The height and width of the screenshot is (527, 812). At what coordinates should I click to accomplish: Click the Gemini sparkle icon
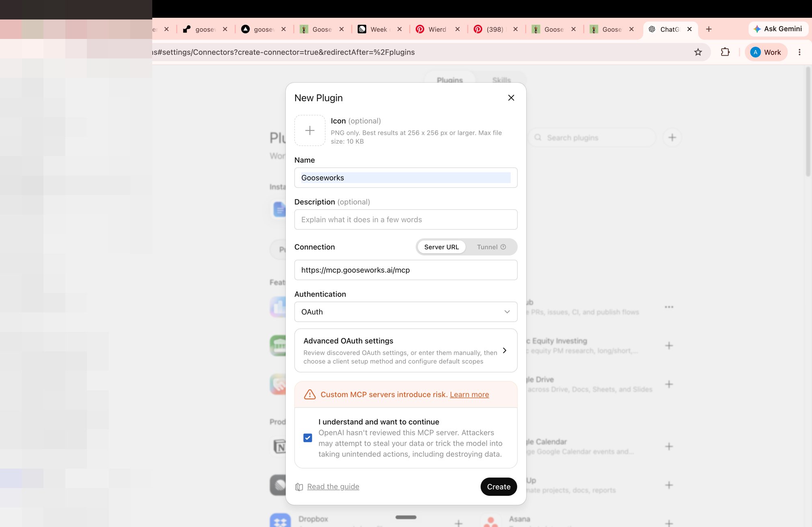tap(757, 29)
